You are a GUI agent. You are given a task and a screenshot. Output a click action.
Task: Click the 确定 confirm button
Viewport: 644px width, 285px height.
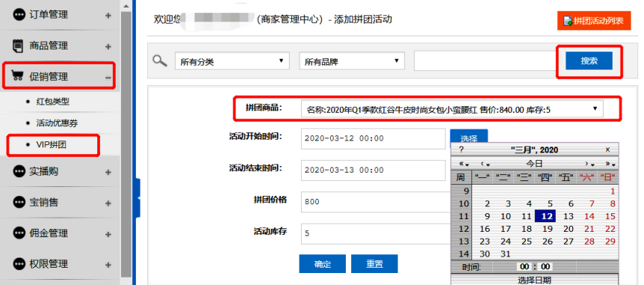point(323,264)
